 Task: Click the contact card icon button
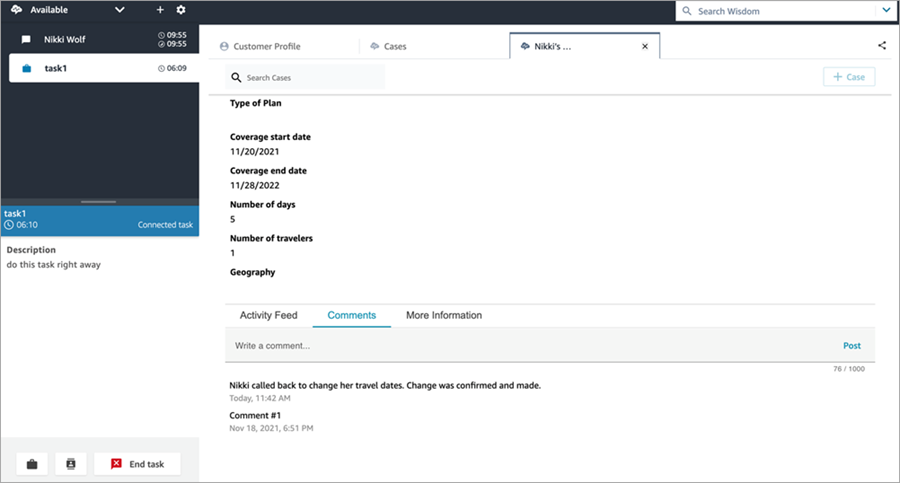point(71,464)
